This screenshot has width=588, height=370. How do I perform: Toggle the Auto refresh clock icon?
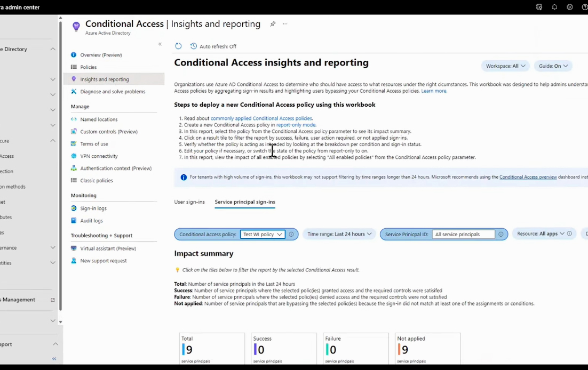point(194,46)
